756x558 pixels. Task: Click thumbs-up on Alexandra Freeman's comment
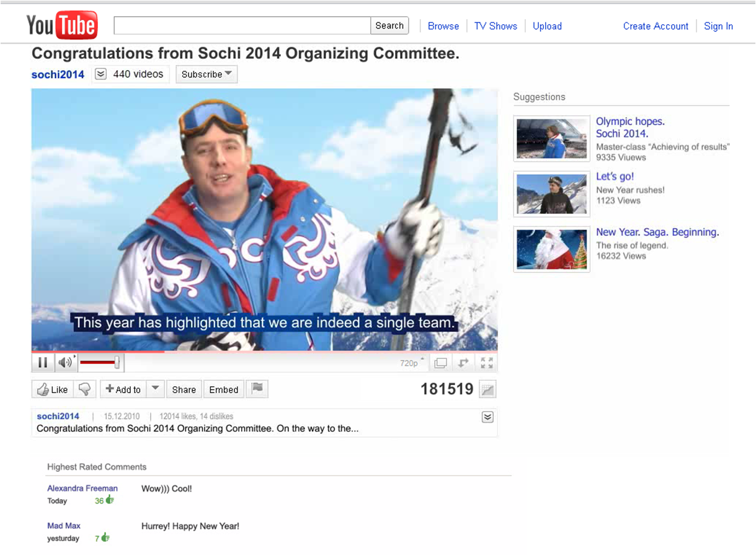tap(110, 500)
